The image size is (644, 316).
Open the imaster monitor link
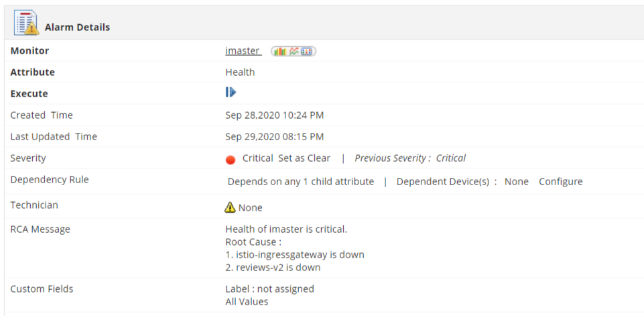(x=243, y=51)
